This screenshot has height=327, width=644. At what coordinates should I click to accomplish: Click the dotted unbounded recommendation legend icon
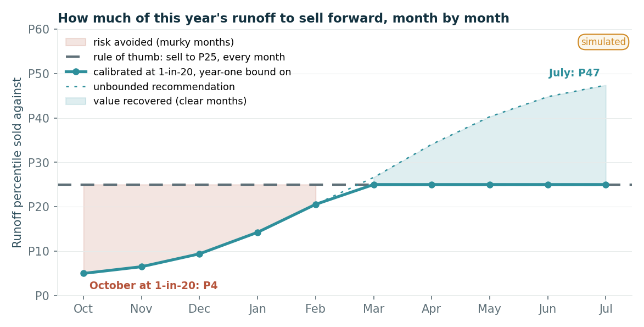point(76,87)
